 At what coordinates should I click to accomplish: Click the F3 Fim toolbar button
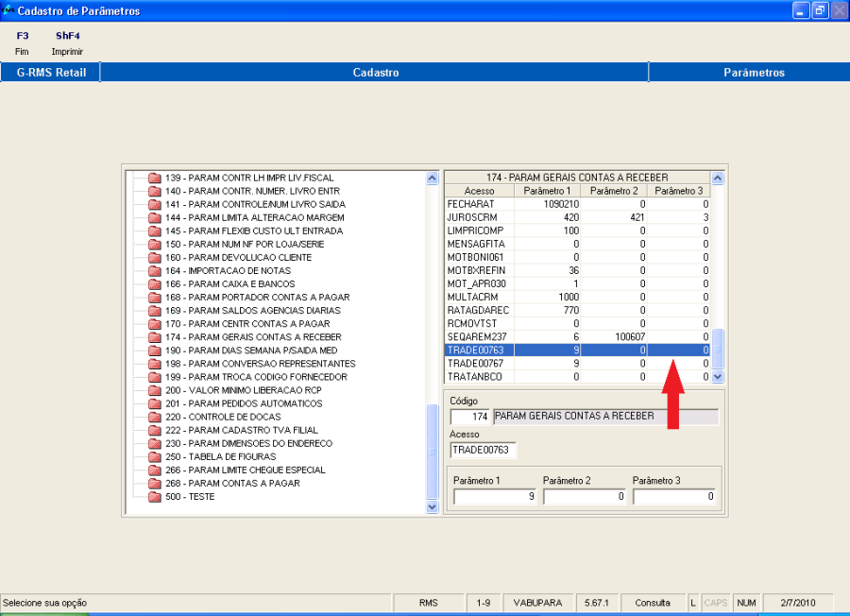point(23,43)
